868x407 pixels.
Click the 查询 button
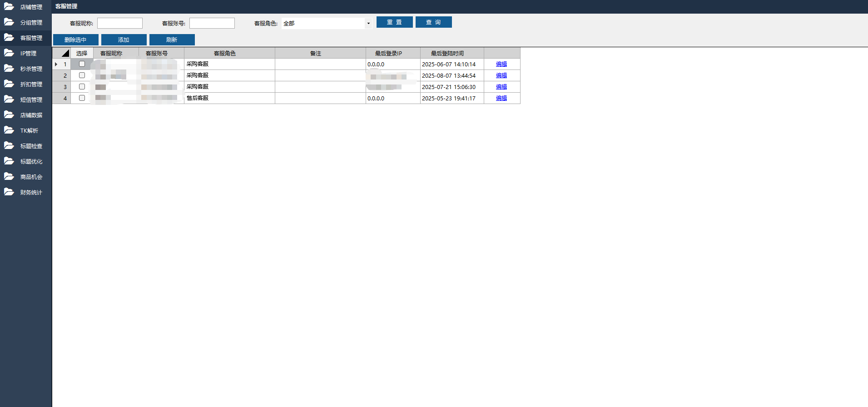433,22
